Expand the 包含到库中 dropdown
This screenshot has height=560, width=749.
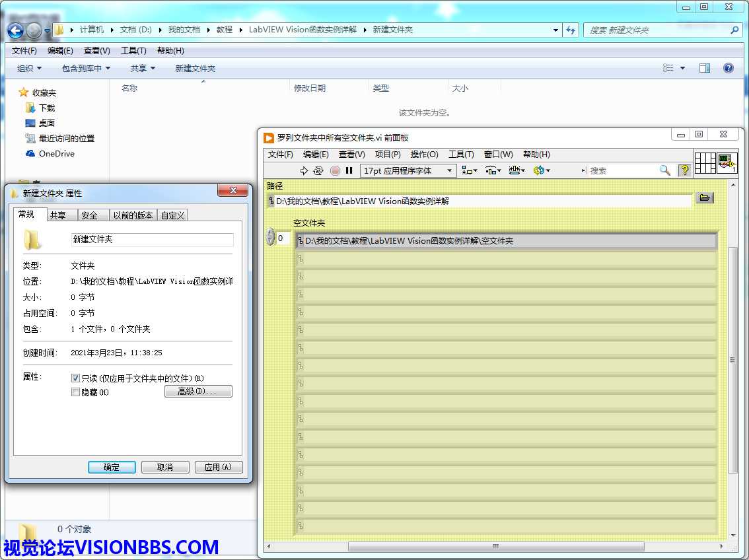[x=86, y=69]
